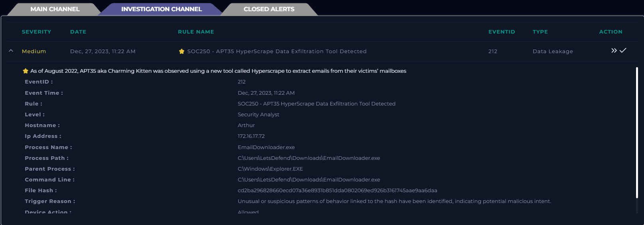
Task: Switch to the Main Channel tab
Action: (55, 9)
